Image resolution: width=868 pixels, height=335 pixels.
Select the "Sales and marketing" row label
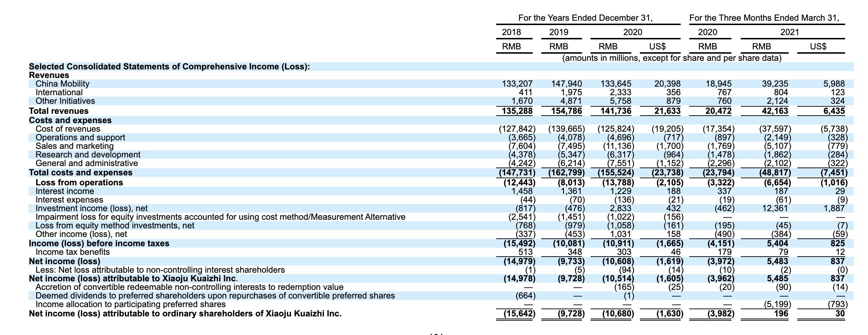coord(74,146)
